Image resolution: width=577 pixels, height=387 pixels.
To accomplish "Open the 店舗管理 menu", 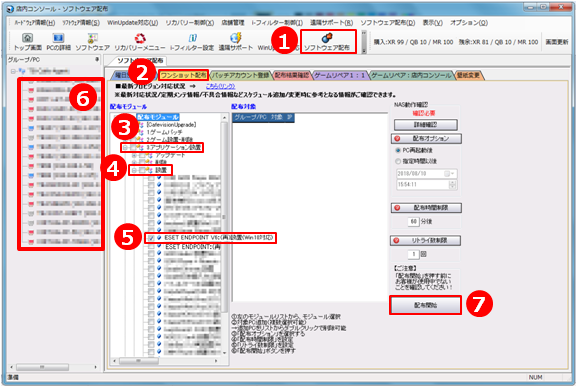I will pos(233,23).
